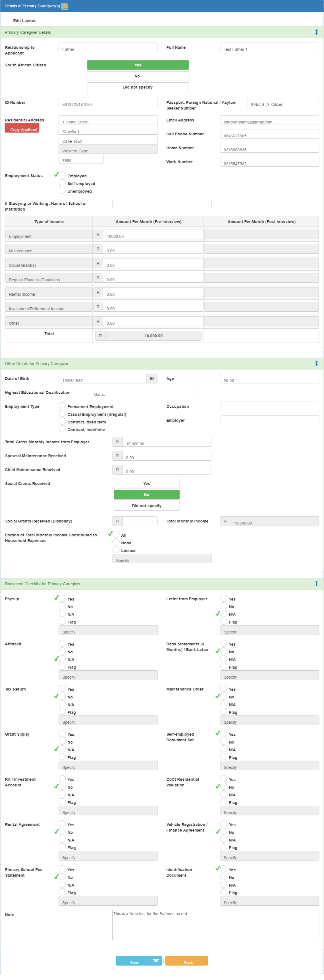Select No for Social Grants Received
Screen dimensions: 324x980
tap(147, 495)
